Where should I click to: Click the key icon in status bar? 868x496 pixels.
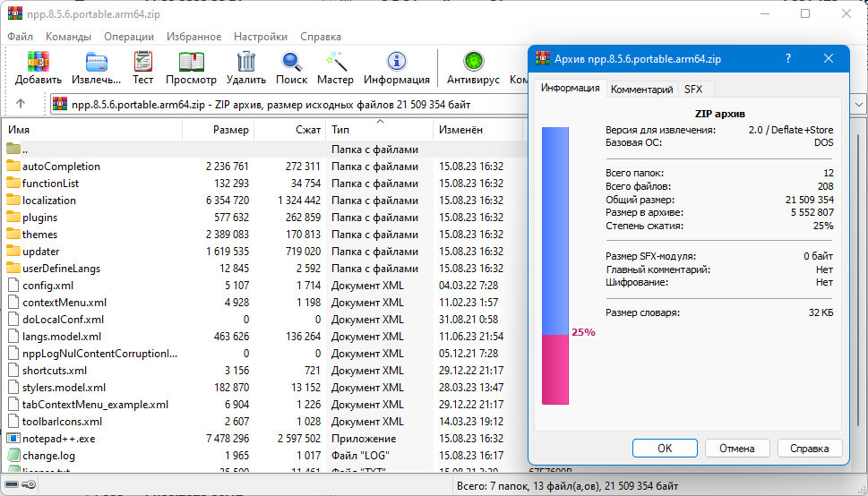point(30,485)
